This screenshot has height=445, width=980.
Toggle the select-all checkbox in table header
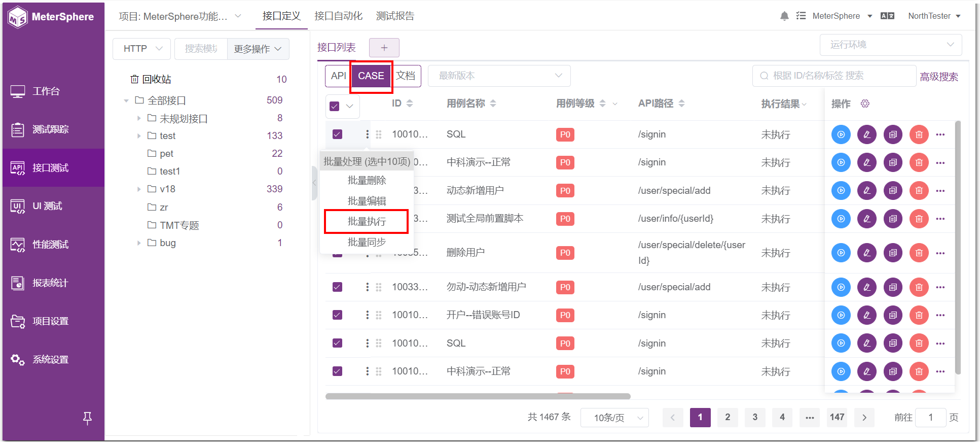335,106
